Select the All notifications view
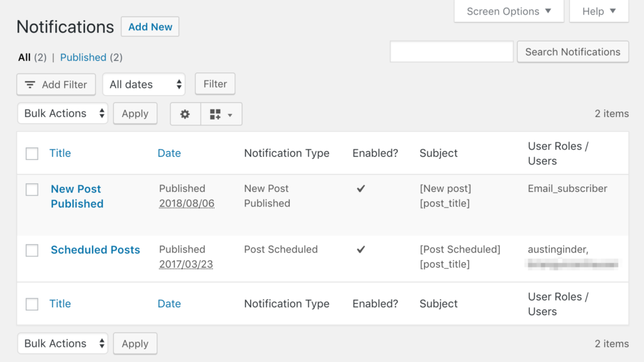The width and height of the screenshot is (644, 362). (x=25, y=57)
